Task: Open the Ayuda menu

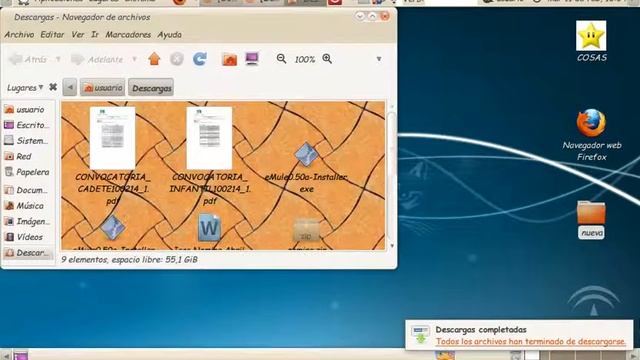Action: (169, 35)
